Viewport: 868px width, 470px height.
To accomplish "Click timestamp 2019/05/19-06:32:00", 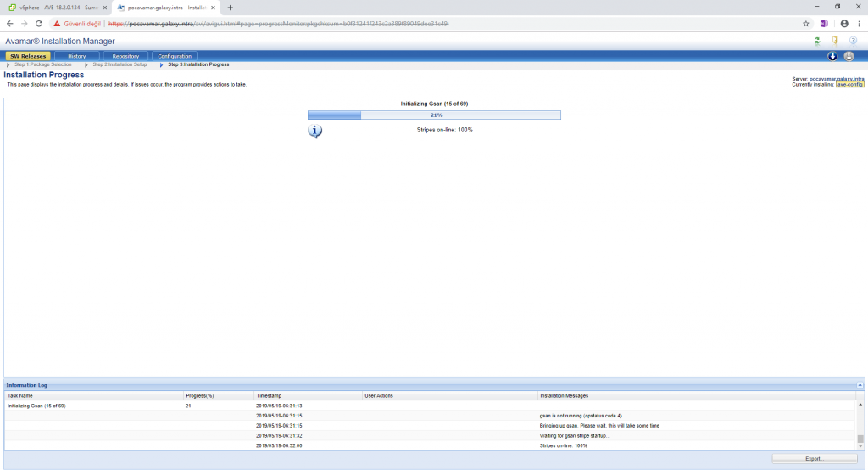I will click(279, 445).
